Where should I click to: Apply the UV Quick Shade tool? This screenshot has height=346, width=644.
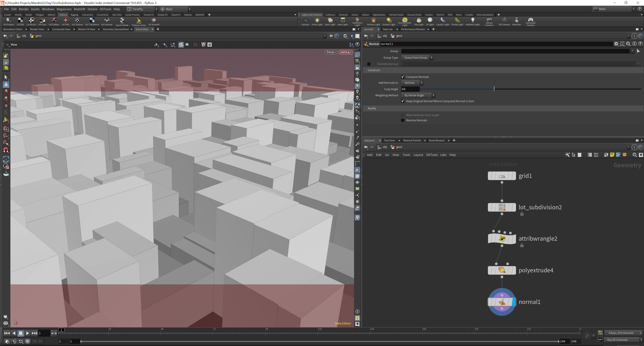click(x=122, y=22)
